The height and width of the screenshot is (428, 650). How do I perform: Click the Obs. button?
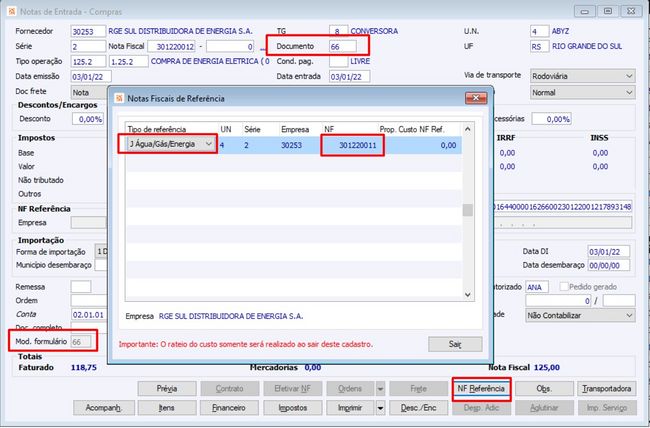(544, 389)
